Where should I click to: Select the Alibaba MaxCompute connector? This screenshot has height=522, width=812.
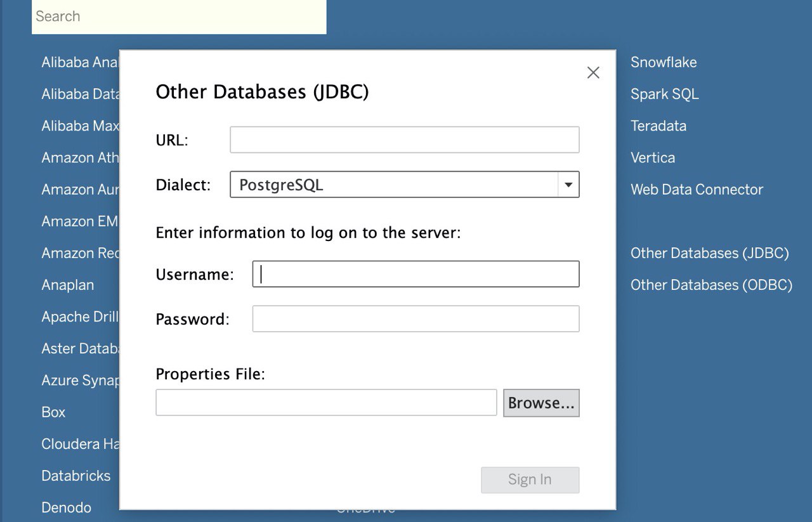[81, 126]
